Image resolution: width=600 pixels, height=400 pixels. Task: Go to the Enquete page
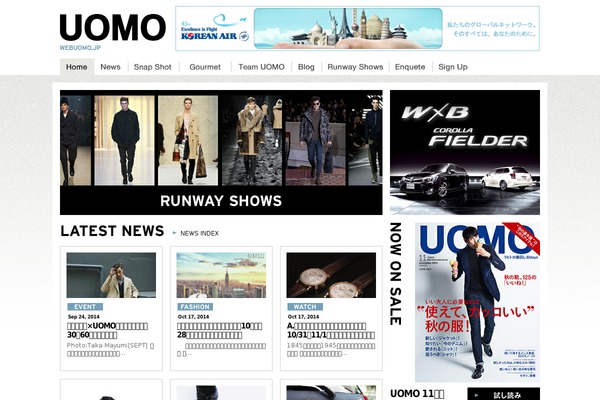coord(410,67)
